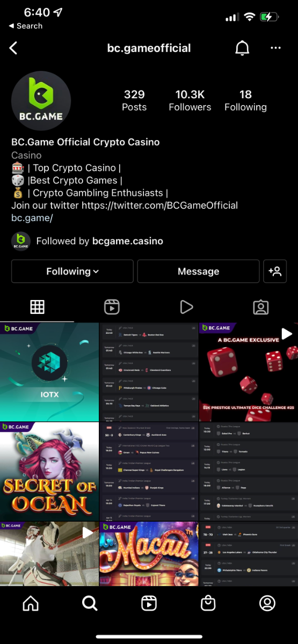Expand the Following dropdown button
Screen dimensions: 298x644
72,271
